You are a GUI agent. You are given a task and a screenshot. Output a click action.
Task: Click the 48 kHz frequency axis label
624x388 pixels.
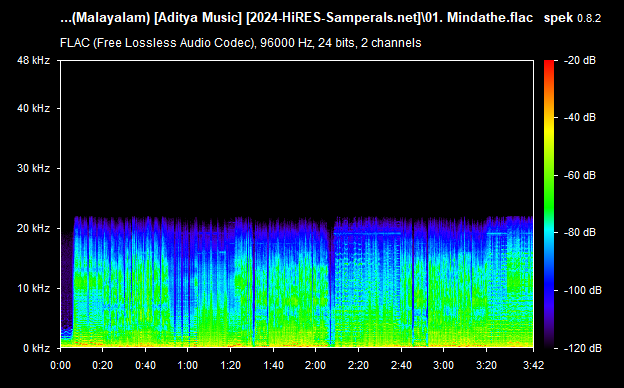(x=33, y=60)
